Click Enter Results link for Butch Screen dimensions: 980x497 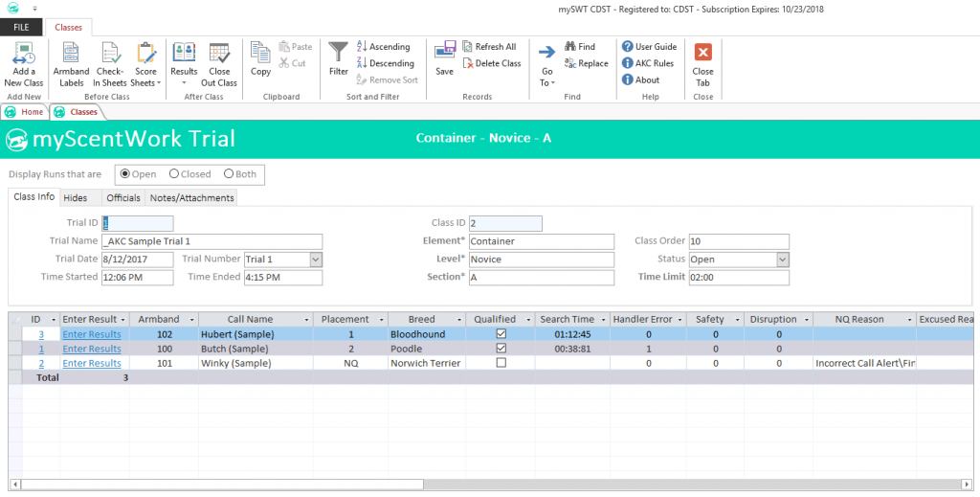coord(92,349)
